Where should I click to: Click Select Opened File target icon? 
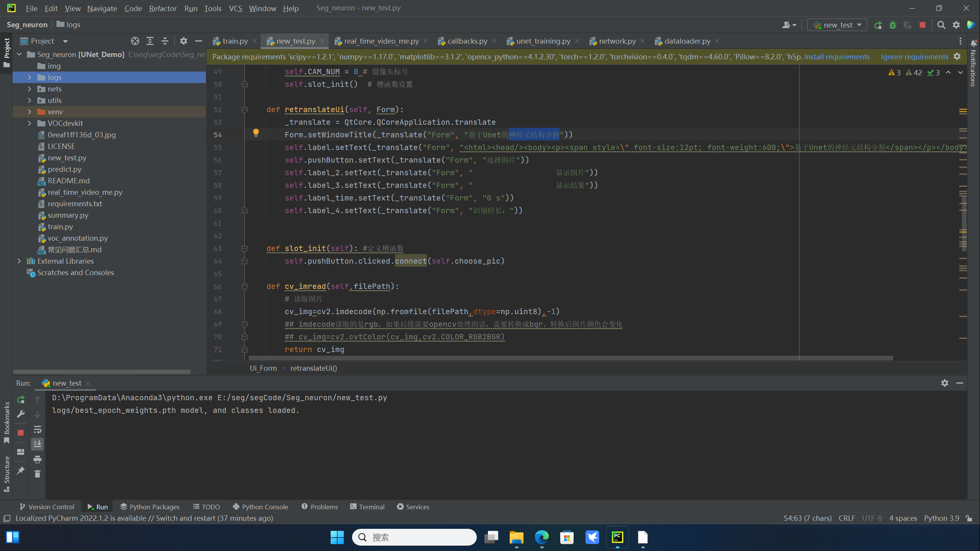pyautogui.click(x=135, y=41)
